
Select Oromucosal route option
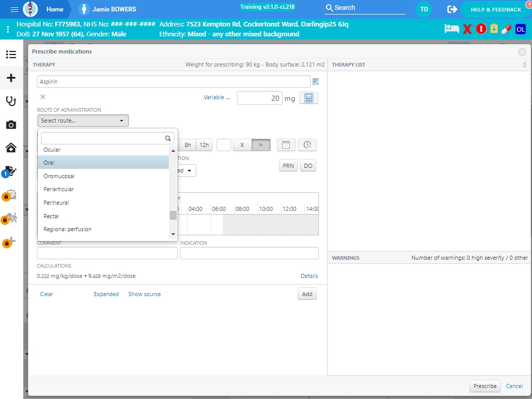pyautogui.click(x=103, y=176)
